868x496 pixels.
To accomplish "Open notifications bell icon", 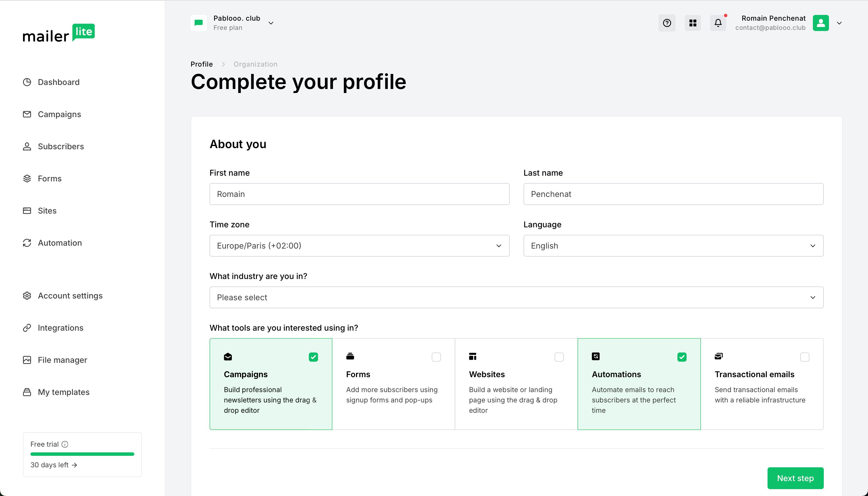I will (718, 23).
